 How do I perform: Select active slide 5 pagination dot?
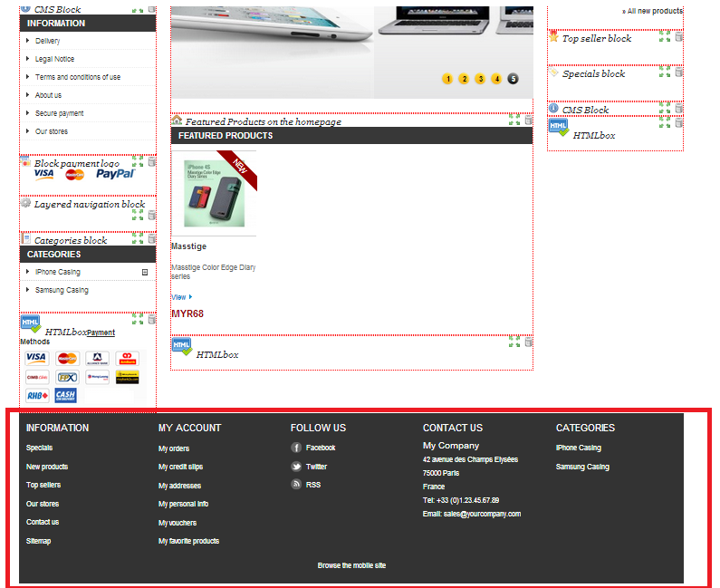tap(513, 79)
